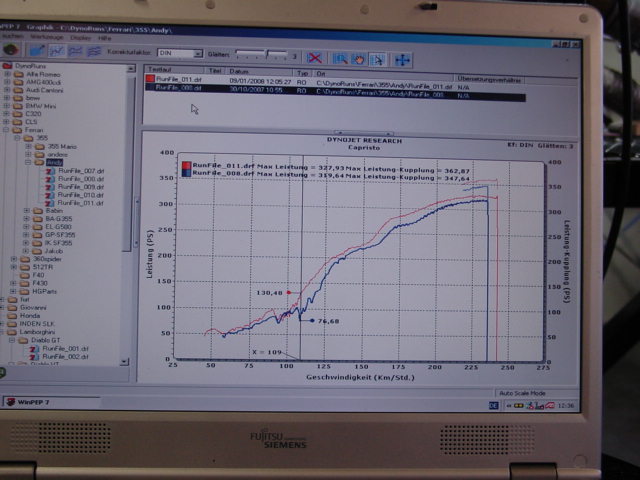640x480 pixels.
Task: Open the Hilfe menu
Action: point(105,36)
